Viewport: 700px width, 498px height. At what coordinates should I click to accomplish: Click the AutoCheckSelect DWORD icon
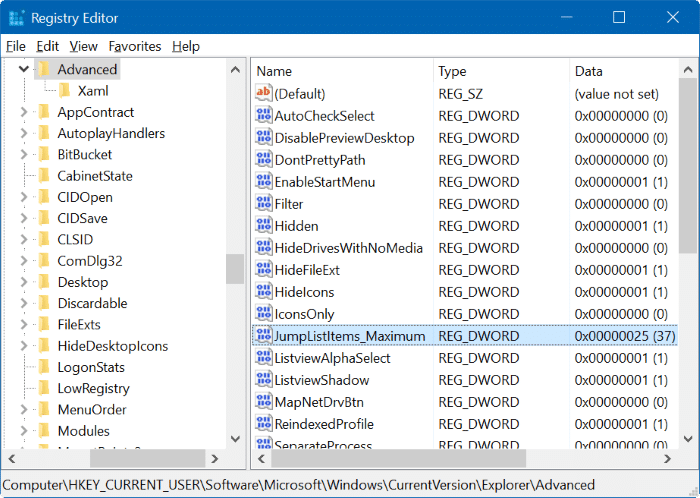coord(263,115)
